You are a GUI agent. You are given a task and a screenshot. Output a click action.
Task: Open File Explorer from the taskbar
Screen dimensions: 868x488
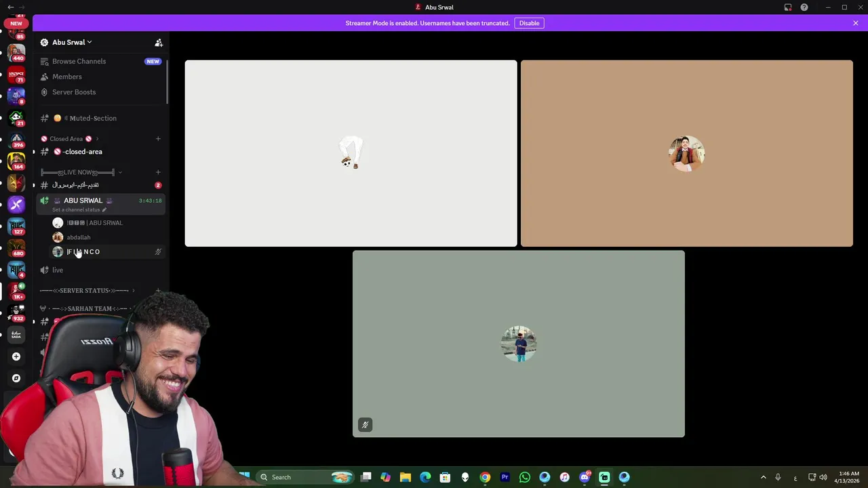tap(406, 477)
